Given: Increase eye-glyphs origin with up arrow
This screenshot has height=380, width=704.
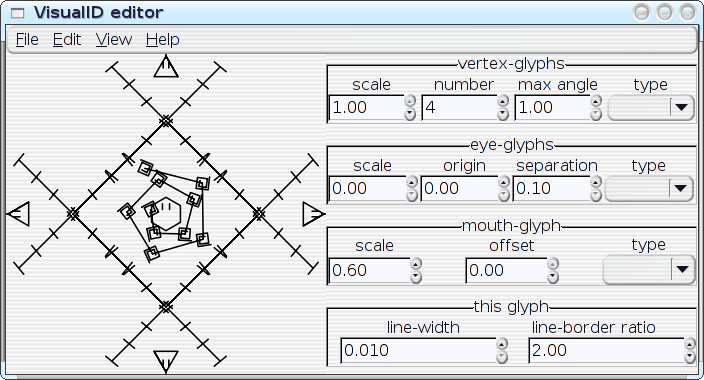Looking at the screenshot, I should [x=504, y=182].
